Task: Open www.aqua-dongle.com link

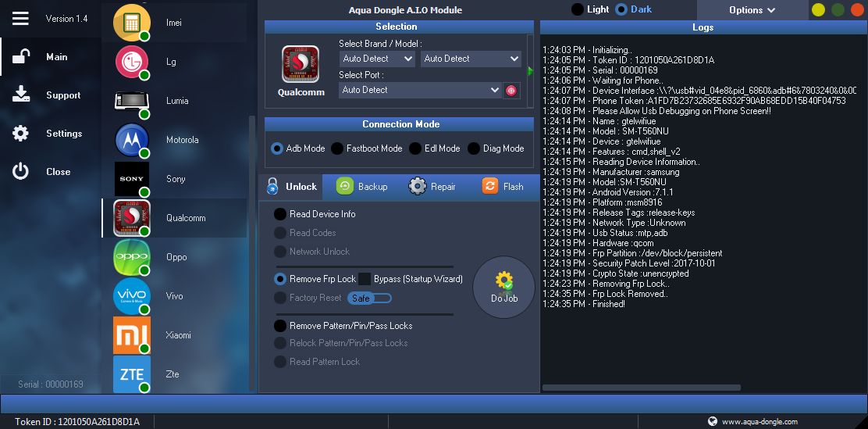Action: (x=759, y=422)
